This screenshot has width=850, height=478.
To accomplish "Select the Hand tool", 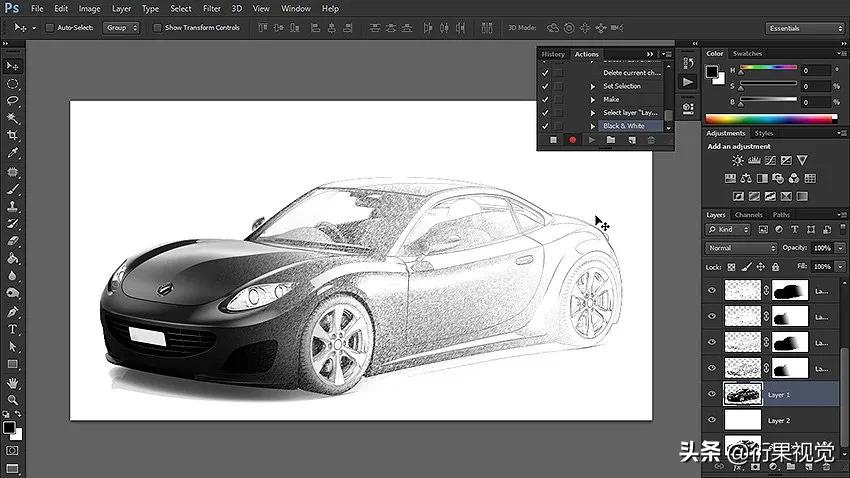I will 13,383.
